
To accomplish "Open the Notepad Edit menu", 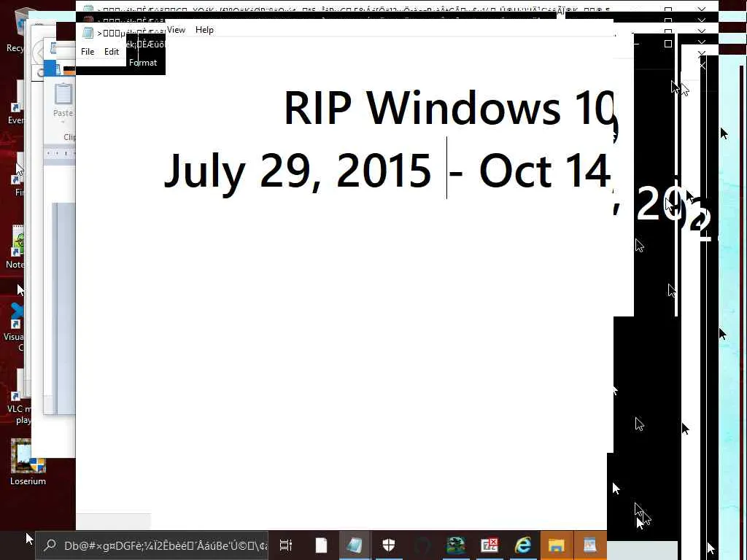I will pos(112,52).
